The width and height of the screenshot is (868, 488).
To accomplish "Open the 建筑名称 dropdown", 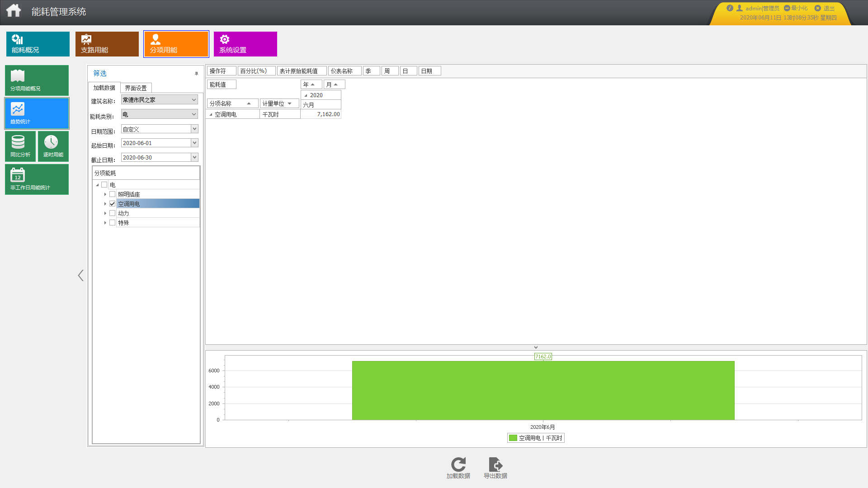I will click(194, 100).
